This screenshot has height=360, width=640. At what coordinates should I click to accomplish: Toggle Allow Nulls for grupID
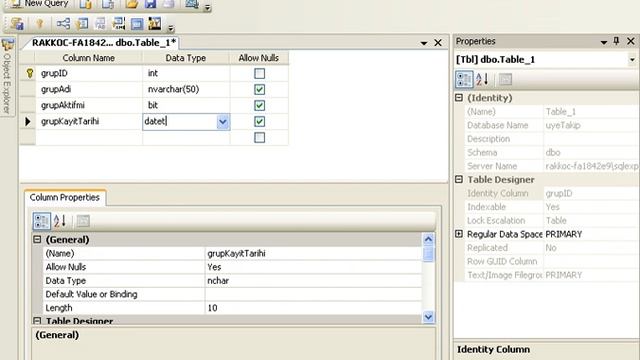coord(259,73)
